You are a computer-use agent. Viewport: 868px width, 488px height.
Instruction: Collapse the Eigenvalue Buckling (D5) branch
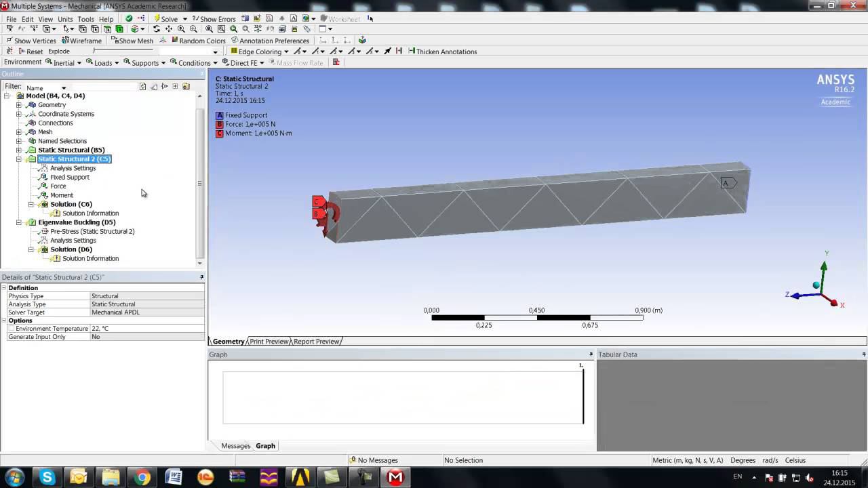pos(19,222)
